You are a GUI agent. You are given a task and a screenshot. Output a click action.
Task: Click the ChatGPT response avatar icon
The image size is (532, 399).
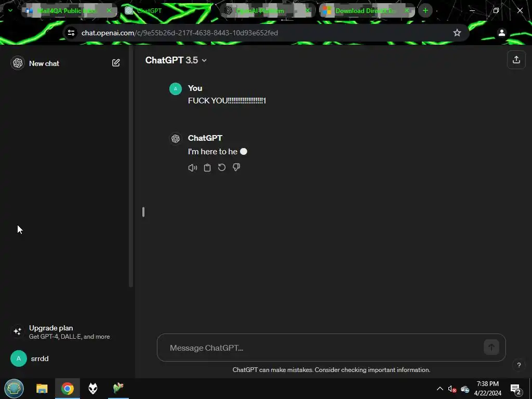pos(176,138)
